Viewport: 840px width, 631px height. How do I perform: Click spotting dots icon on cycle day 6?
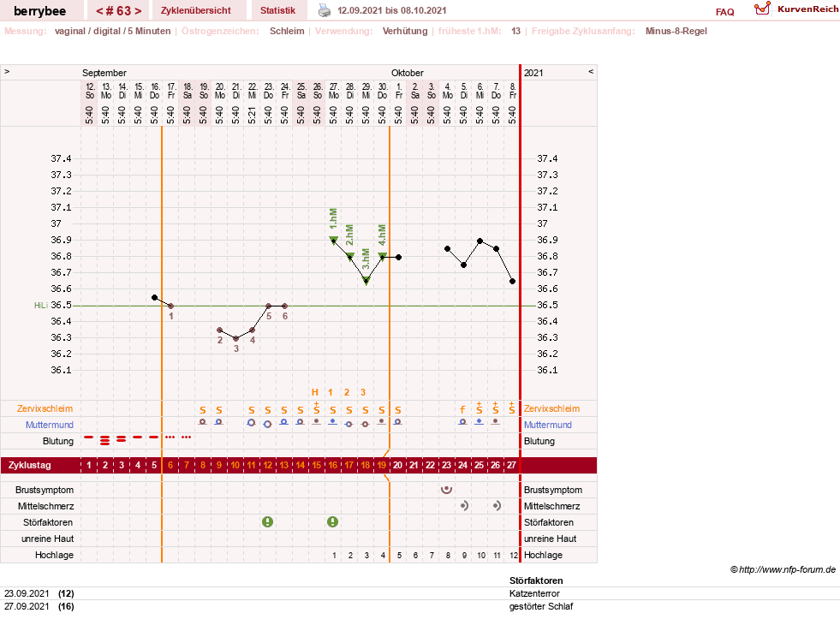coord(170,438)
